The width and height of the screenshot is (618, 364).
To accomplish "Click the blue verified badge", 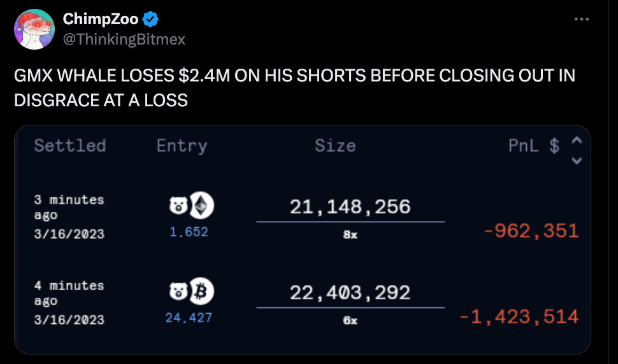I will coord(150,19).
